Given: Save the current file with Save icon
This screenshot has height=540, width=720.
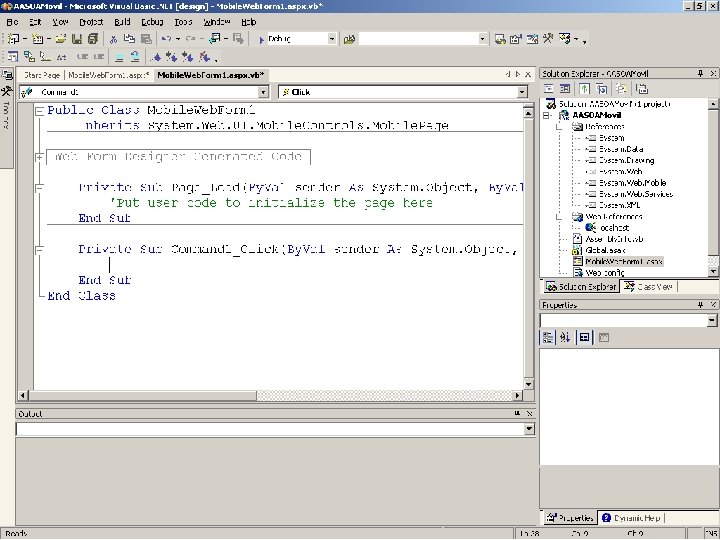Looking at the screenshot, I should [77, 39].
